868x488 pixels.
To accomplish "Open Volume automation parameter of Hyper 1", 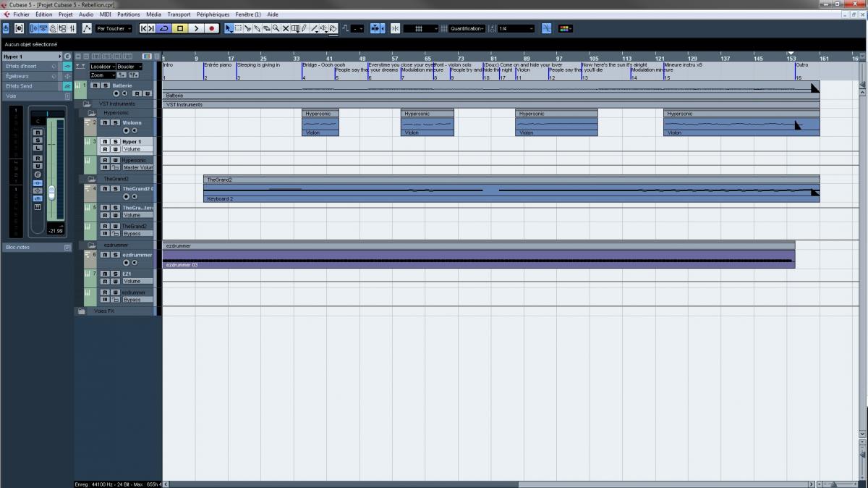I will 137,149.
